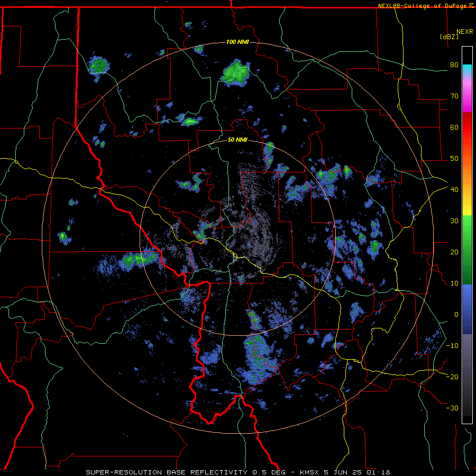The height and width of the screenshot is (476, 476).
Task: Click the KMSX 5 JUN 25 01:18 timestamp text
Action: pos(345,472)
